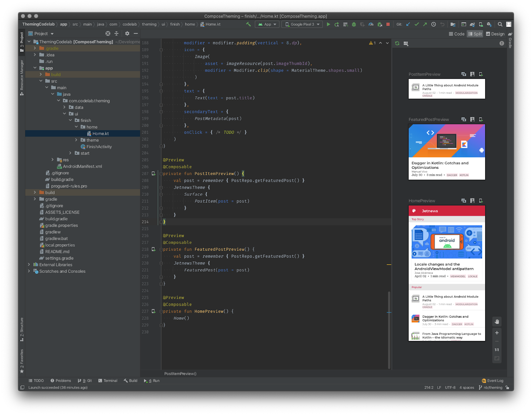Open the Google Pixel 3 device dropdown
This screenshot has height=415, width=532.
301,24
